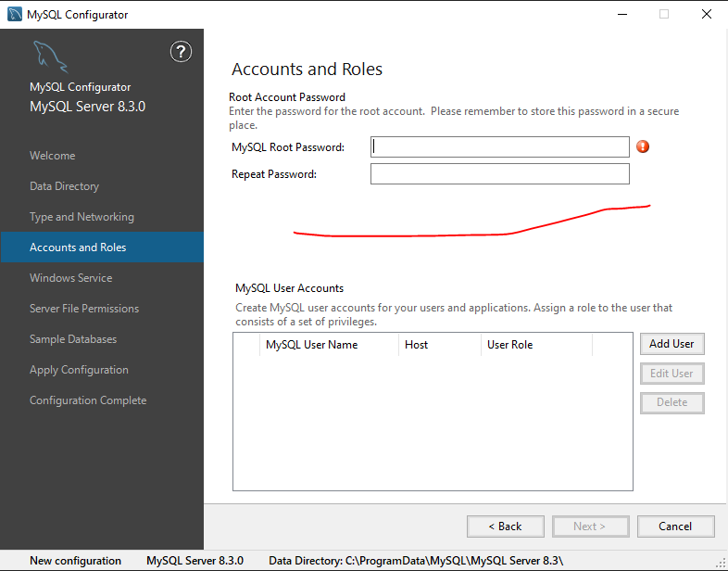Image resolution: width=728 pixels, height=571 pixels.
Task: Click the red password error indicator icon
Action: (643, 146)
